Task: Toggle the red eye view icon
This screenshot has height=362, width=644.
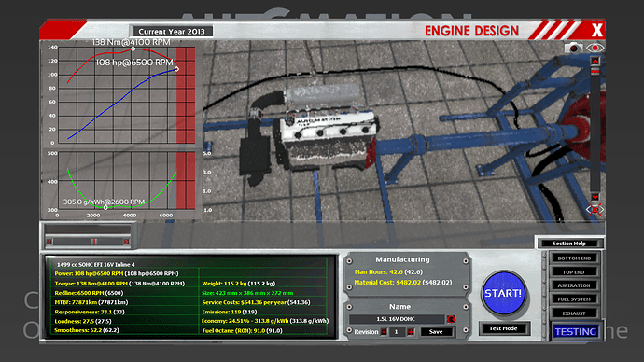Action: click(595, 48)
